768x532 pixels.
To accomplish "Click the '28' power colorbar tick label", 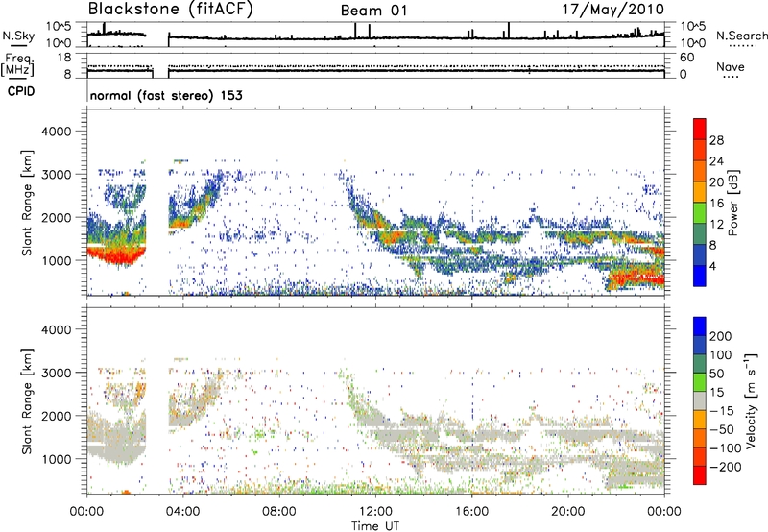I will tap(716, 140).
